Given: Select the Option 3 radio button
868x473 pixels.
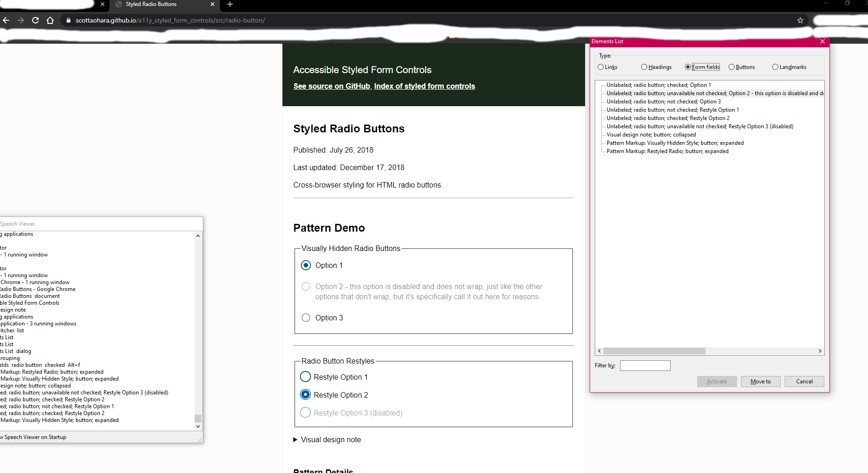Looking at the screenshot, I should (x=305, y=317).
